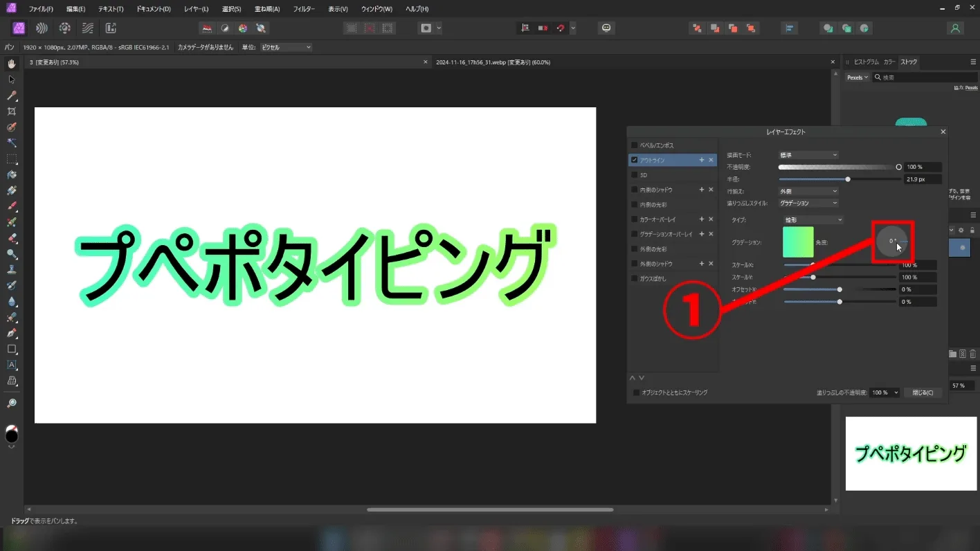This screenshot has height=551, width=980.
Task: Open the Export persona icon
Action: 110,28
